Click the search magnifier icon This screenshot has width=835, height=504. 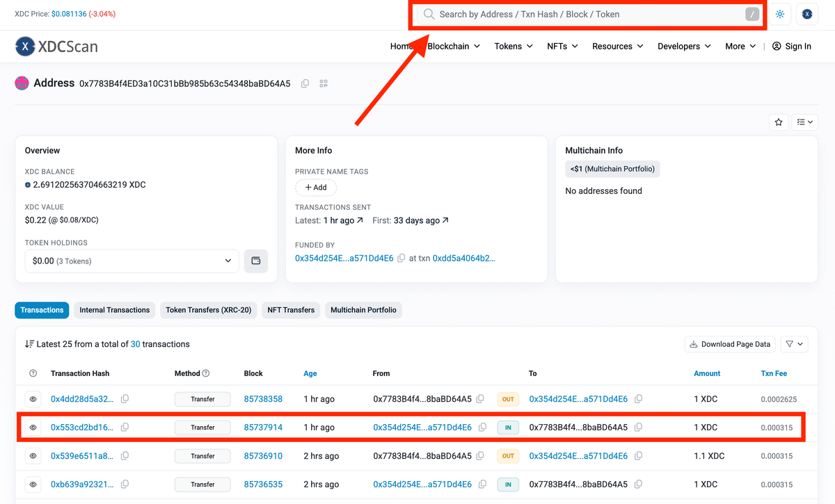click(x=428, y=14)
